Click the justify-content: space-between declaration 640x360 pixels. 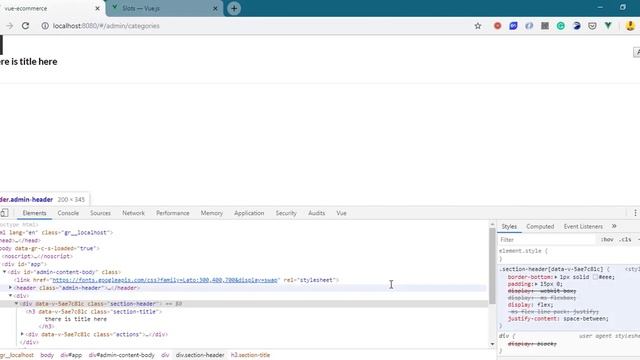coord(558,319)
